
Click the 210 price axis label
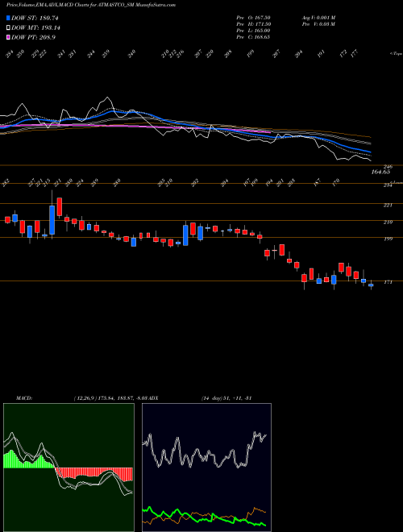pos(388,222)
